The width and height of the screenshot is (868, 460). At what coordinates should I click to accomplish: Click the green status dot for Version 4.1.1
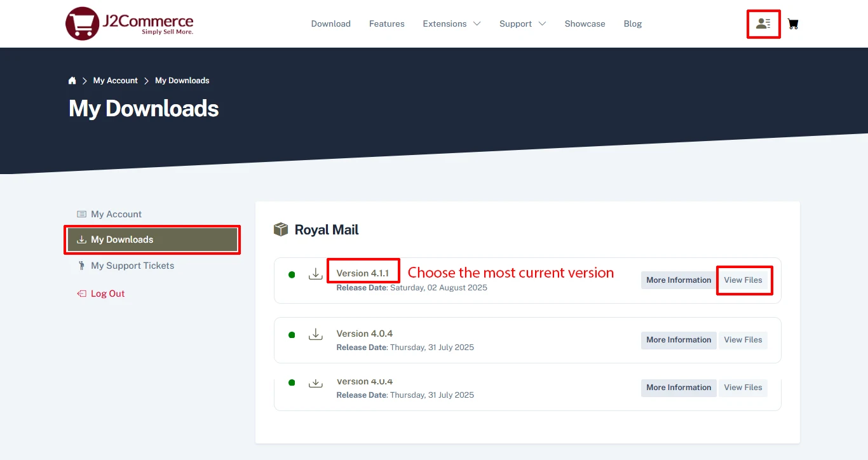point(292,274)
